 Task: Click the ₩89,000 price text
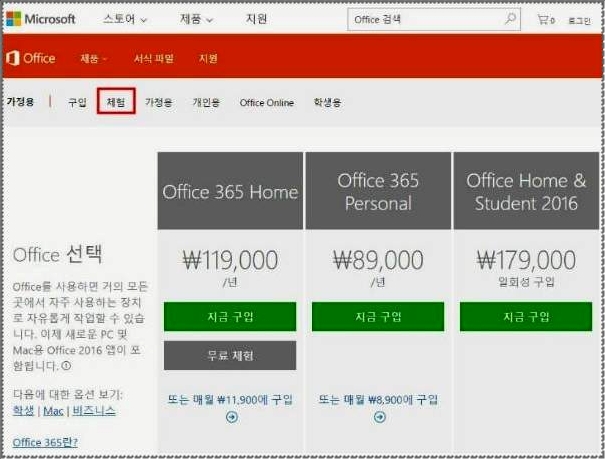coord(378,260)
